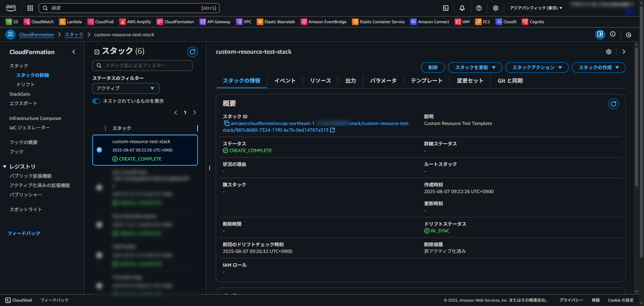
Task: Open Cookie の設定 in footer
Action: (x=621, y=300)
